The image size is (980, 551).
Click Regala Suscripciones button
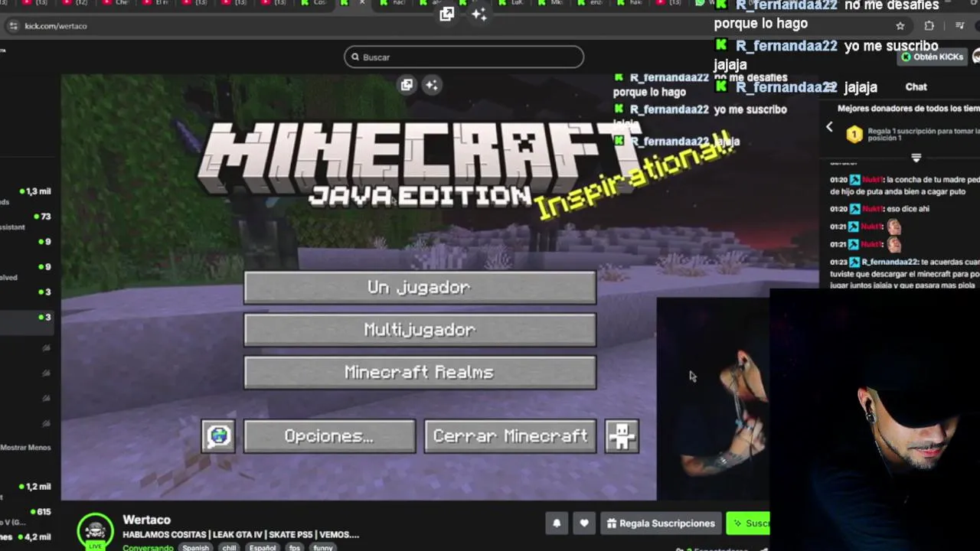661,523
